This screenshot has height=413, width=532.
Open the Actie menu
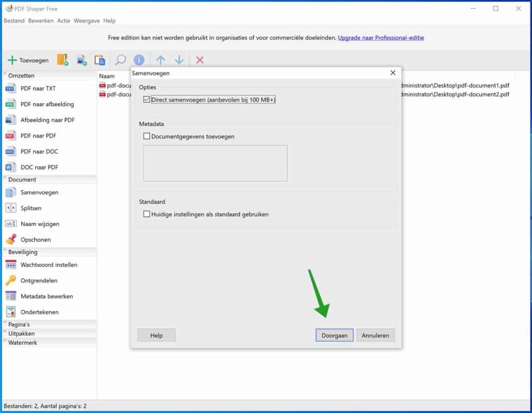point(63,21)
